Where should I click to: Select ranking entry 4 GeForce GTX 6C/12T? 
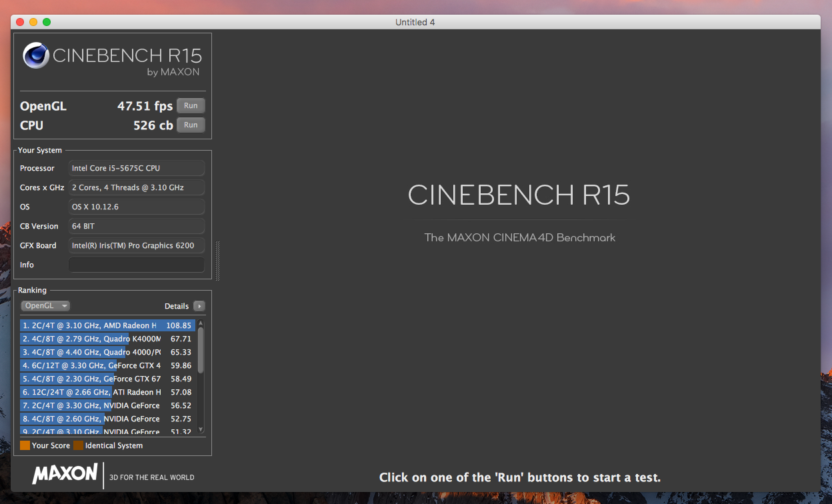(x=107, y=365)
